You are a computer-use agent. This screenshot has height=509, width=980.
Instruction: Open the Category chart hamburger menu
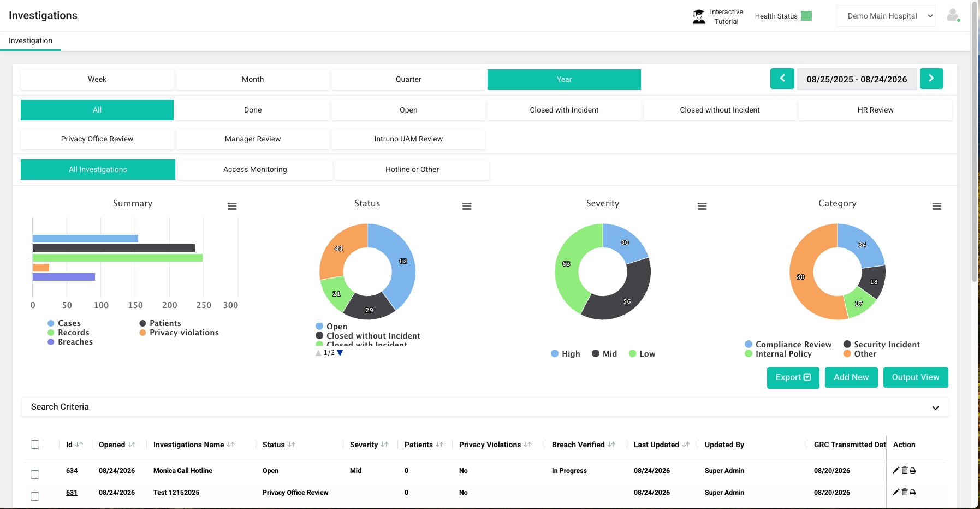(937, 206)
